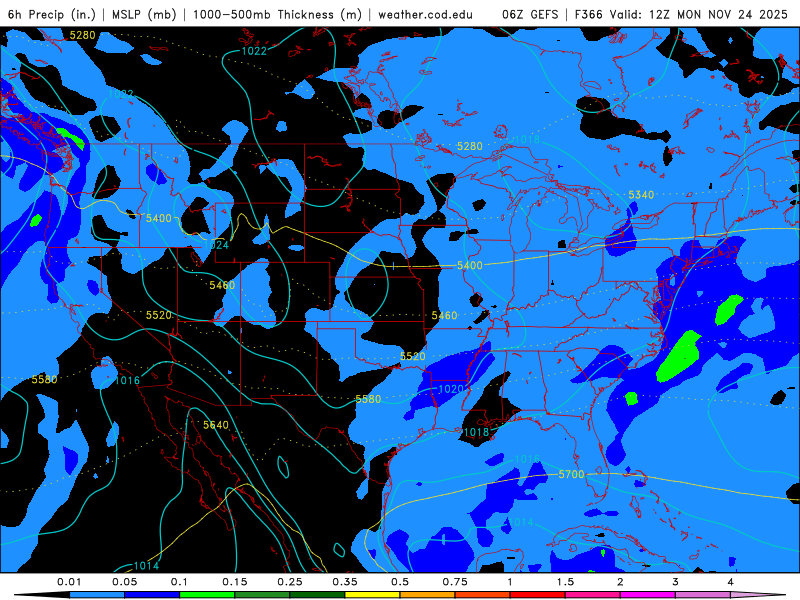Click the '1020' pressure contour label

pos(451,389)
